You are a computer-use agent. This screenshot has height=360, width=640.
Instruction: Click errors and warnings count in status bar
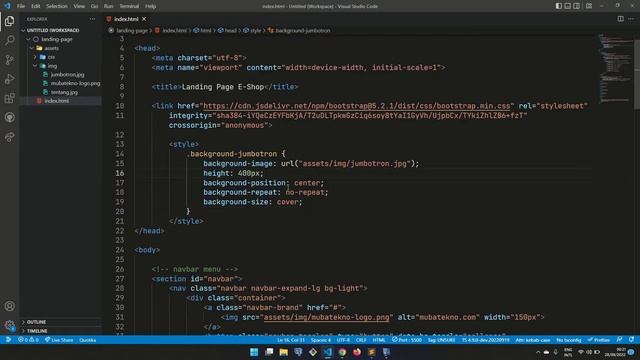pos(28,340)
